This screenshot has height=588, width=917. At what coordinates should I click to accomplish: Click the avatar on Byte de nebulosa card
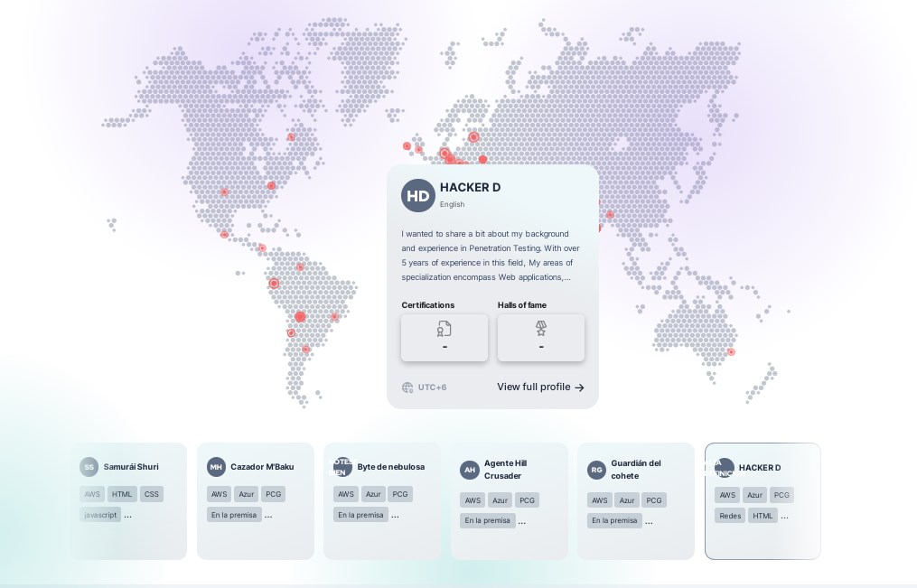click(x=342, y=467)
